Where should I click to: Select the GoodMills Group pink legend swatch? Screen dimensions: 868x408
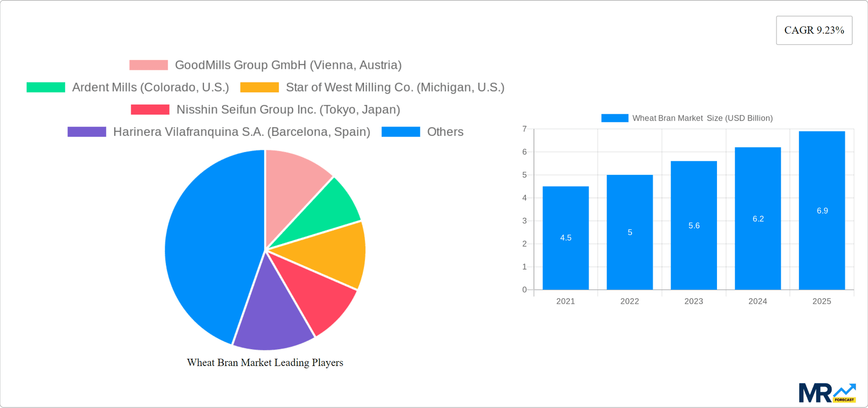pyautogui.click(x=148, y=65)
